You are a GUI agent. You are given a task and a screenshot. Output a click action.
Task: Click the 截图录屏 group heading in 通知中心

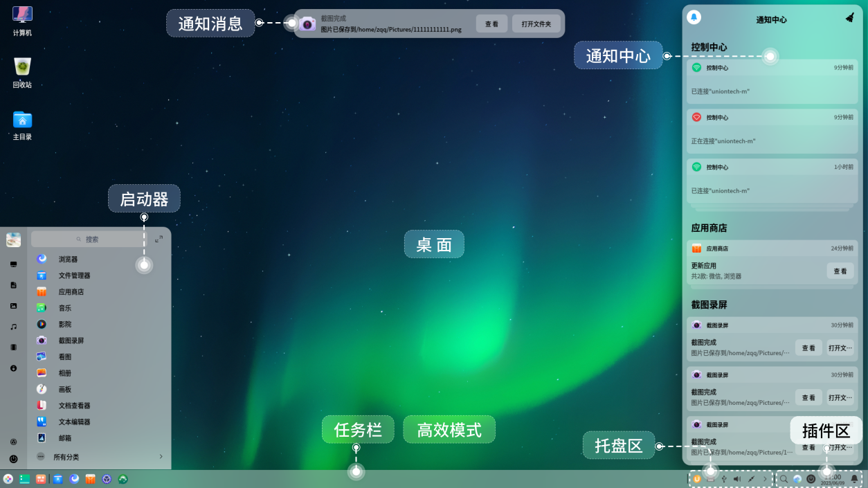pos(709,305)
